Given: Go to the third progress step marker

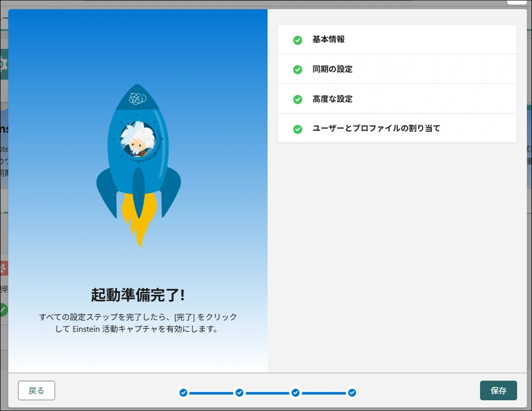Looking at the screenshot, I should [296, 393].
